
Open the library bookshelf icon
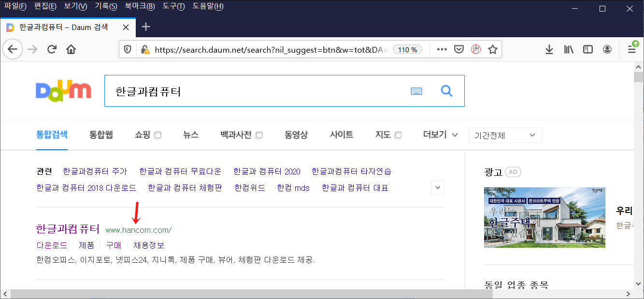pyautogui.click(x=569, y=49)
